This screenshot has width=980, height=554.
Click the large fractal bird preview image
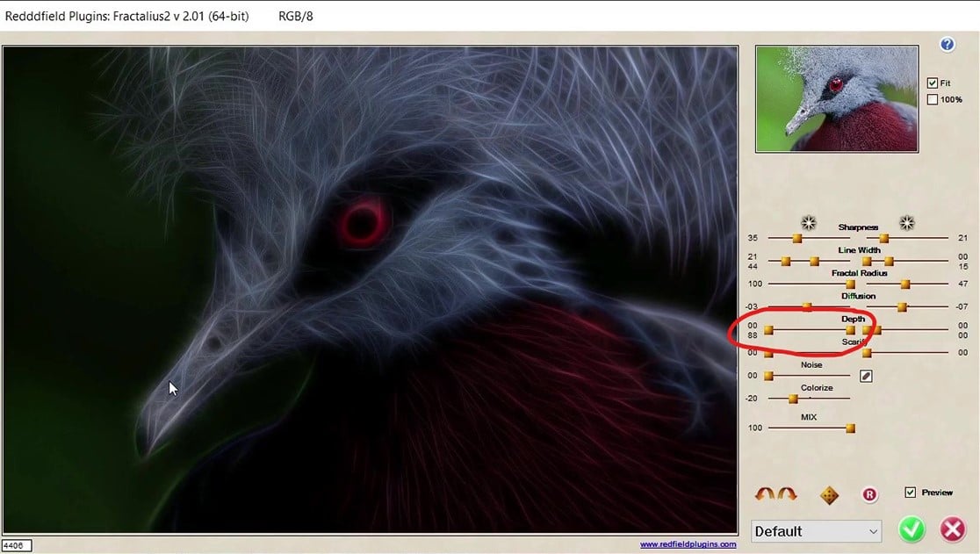tap(370, 290)
